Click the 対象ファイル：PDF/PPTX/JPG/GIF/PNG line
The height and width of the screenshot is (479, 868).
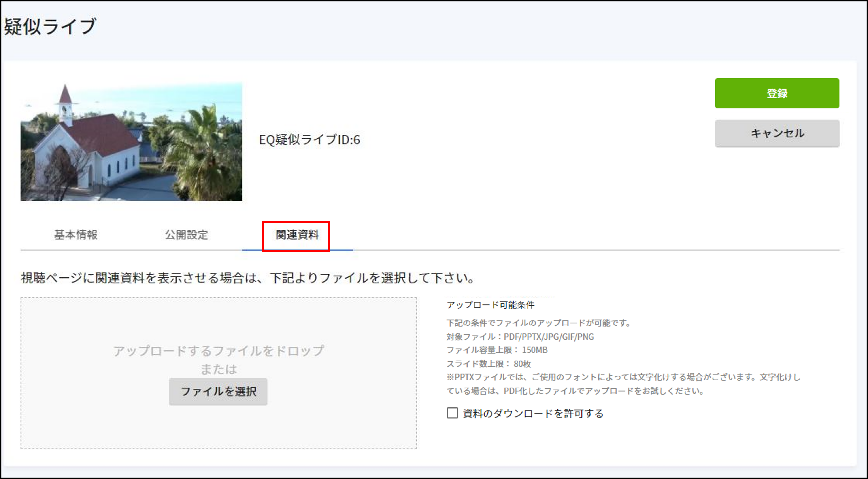(x=520, y=336)
